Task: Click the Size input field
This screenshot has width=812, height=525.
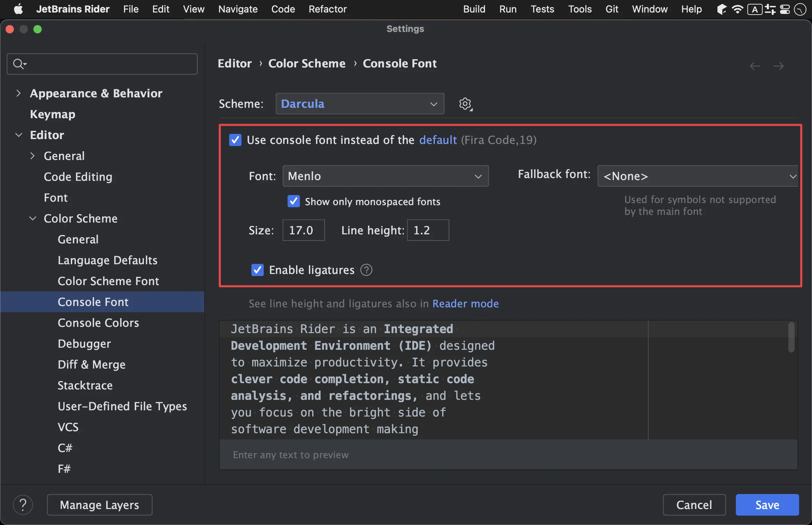Action: coord(303,230)
